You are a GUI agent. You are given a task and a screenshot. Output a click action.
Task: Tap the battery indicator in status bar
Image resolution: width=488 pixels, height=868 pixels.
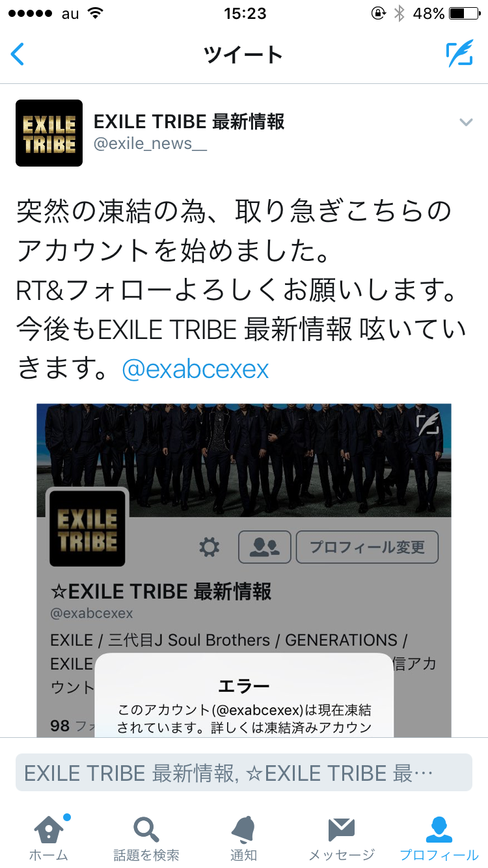coord(464,13)
